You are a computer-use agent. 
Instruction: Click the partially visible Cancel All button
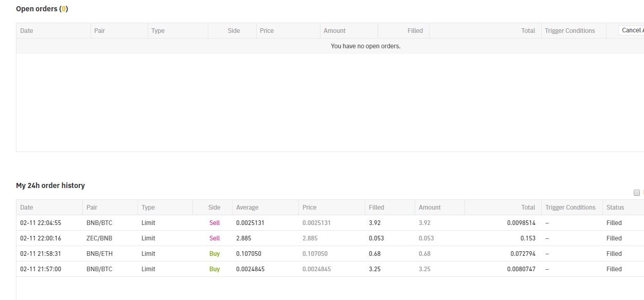tap(632, 30)
